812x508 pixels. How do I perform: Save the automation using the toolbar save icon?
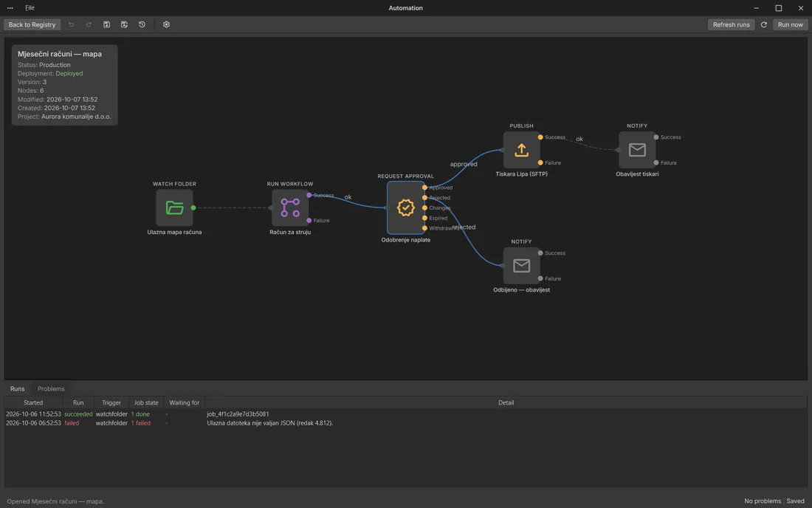pos(107,24)
